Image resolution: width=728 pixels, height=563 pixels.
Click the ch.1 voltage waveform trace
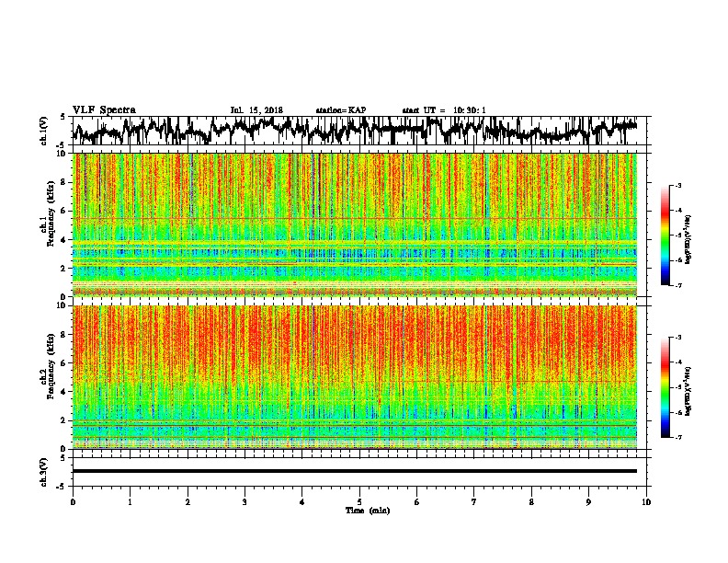(x=355, y=131)
